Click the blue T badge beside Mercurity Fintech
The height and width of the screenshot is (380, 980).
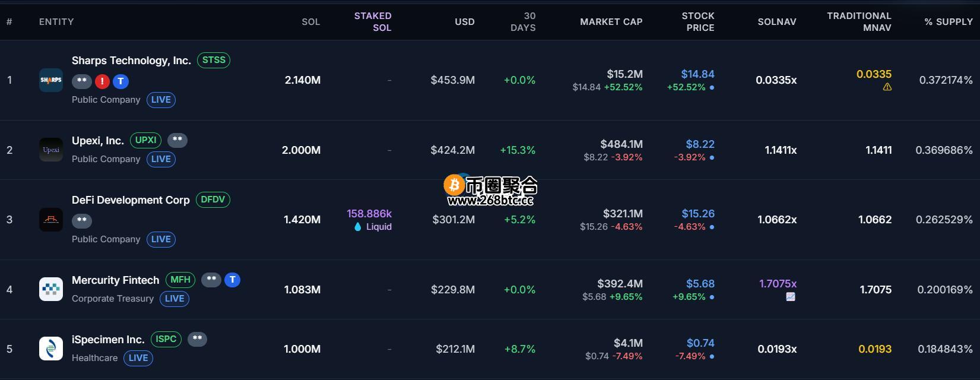pos(233,280)
